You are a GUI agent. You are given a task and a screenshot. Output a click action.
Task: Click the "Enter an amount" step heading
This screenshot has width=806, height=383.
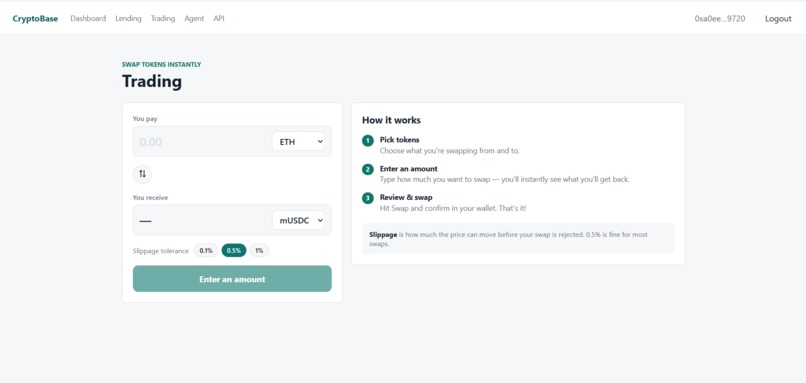[x=409, y=169]
